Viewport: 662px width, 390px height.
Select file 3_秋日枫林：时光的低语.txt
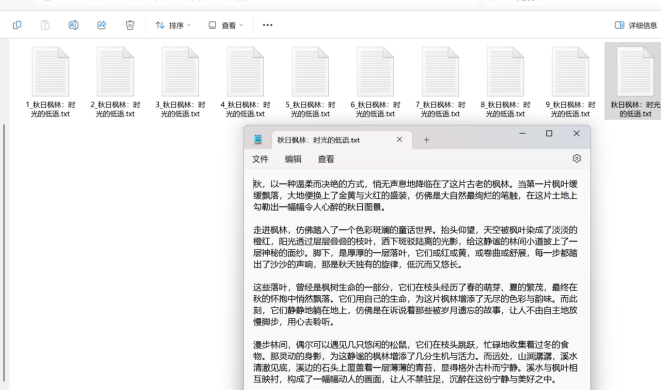tap(180, 82)
